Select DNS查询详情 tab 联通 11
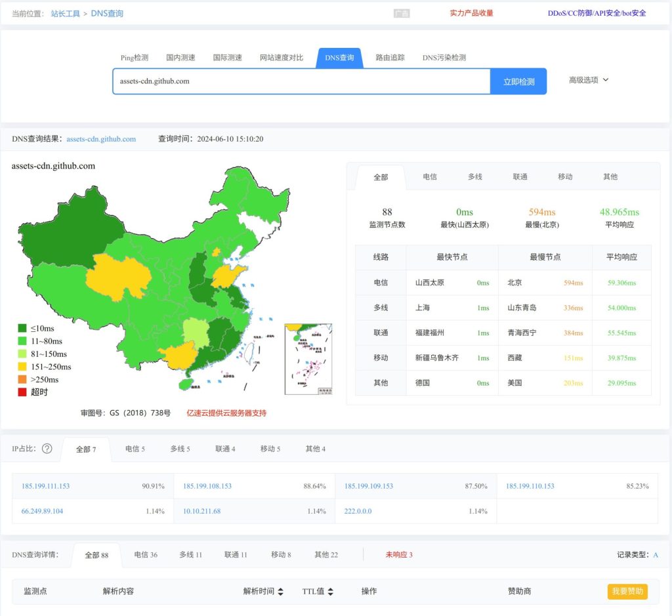Image resolution: width=672 pixels, height=616 pixels. point(236,555)
